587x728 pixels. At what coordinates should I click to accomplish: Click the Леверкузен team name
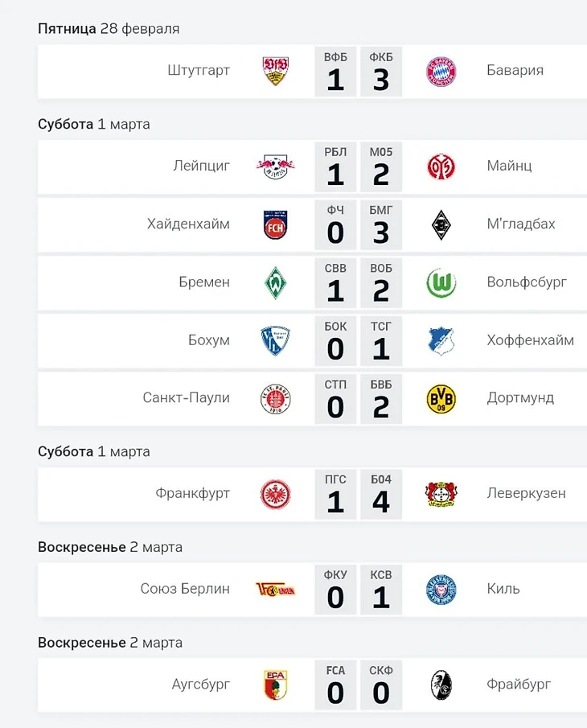pos(526,494)
